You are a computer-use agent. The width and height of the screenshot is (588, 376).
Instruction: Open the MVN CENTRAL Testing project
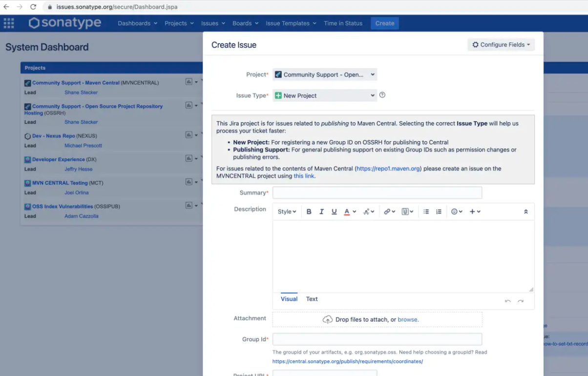tap(60, 183)
